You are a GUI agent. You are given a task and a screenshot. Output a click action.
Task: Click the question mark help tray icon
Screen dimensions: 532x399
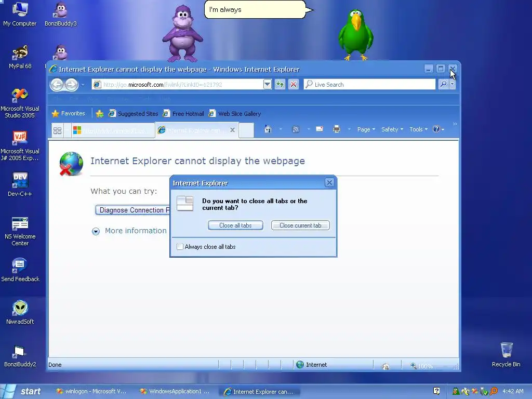click(436, 391)
